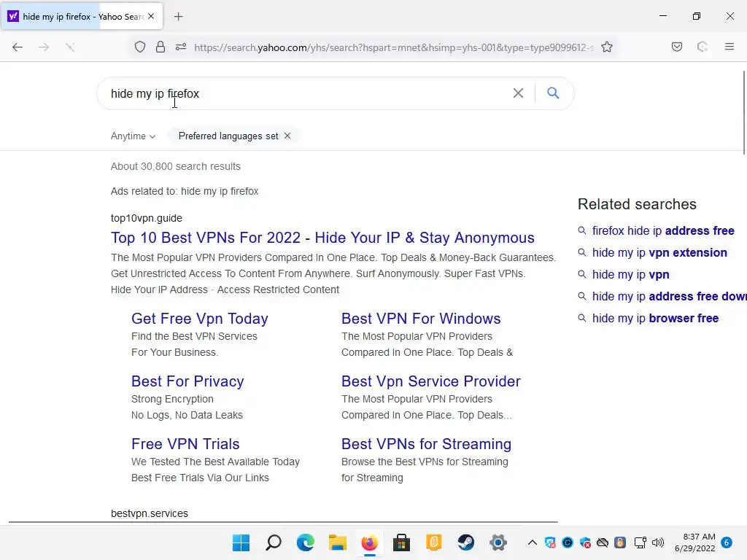
Task: Expand the Anytime date filter
Action: click(x=133, y=136)
